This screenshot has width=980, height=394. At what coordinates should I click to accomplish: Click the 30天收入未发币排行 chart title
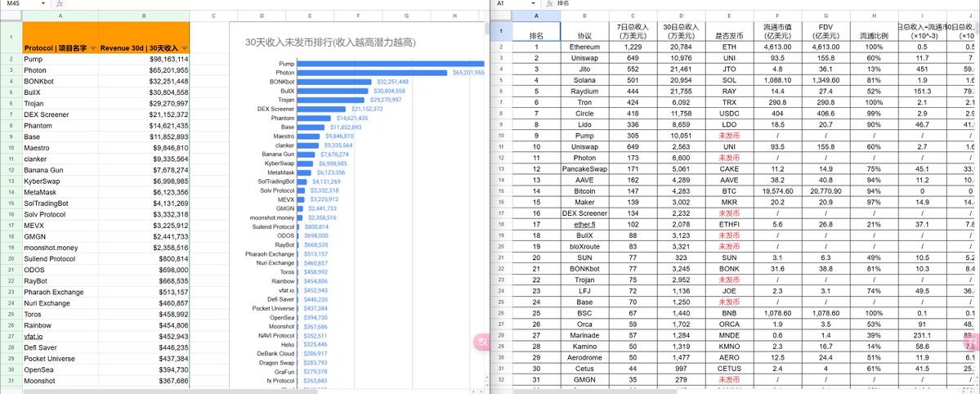point(330,43)
